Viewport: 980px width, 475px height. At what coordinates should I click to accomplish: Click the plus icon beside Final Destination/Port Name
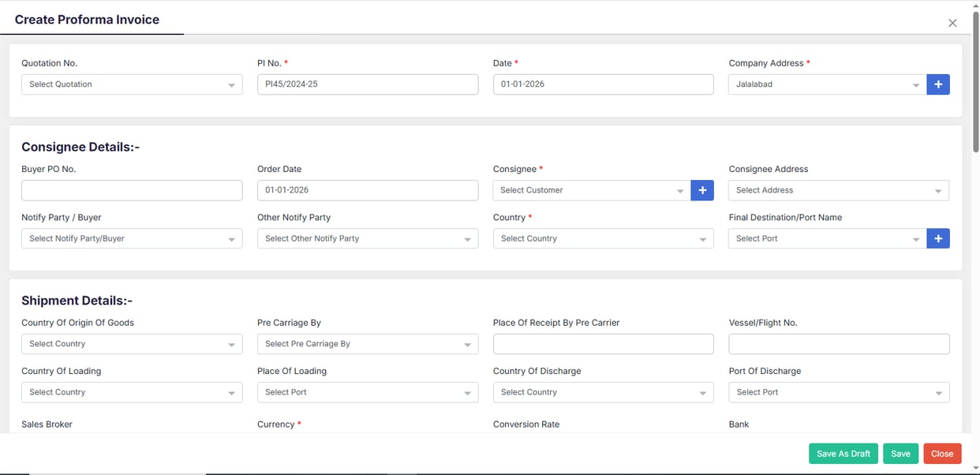point(938,237)
